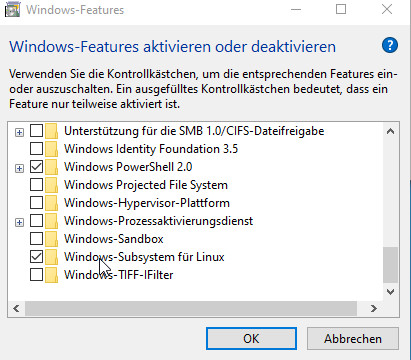Select the Windows-TIFF-IFilter list entry
Screen dimensions: 411x360
point(119,275)
